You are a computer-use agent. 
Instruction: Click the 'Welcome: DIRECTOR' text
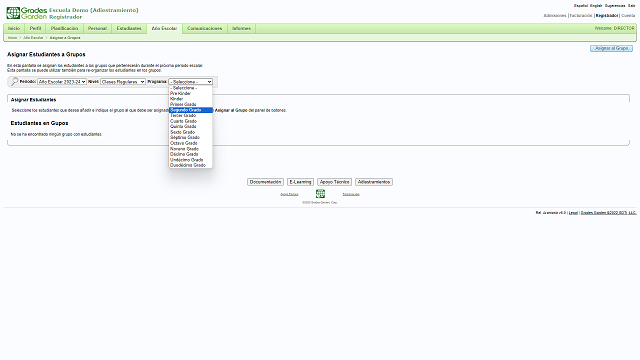click(615, 28)
